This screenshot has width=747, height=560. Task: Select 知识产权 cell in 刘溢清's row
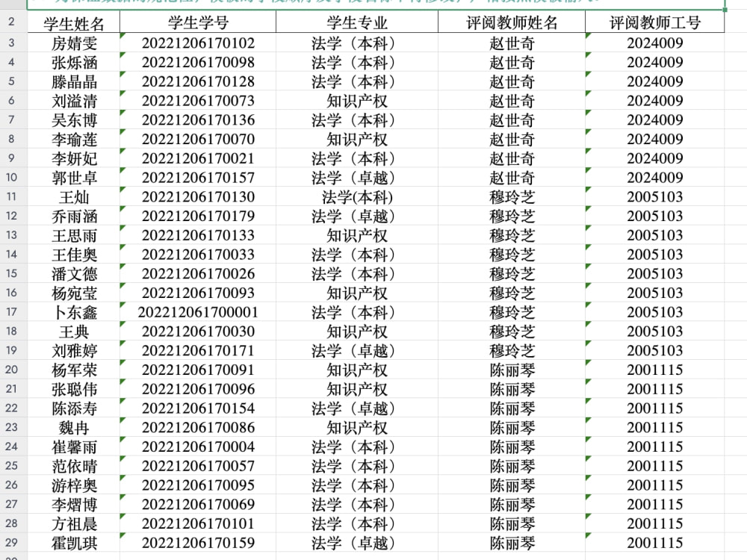(x=357, y=101)
